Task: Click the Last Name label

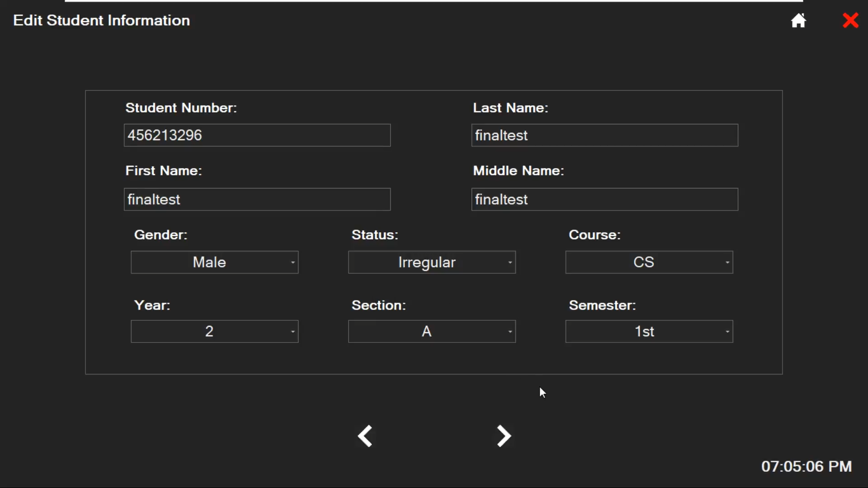Action: click(x=510, y=108)
